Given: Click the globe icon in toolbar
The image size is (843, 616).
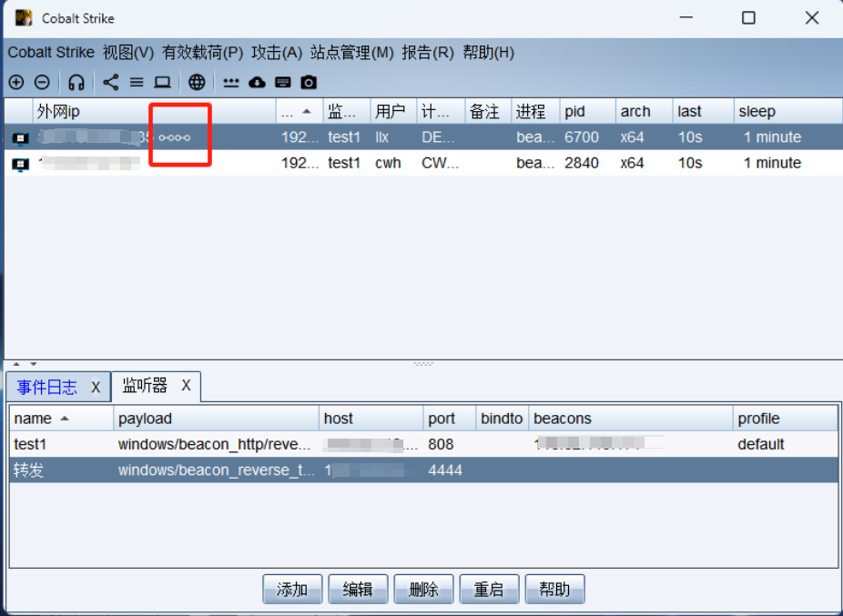Looking at the screenshot, I should coord(197,82).
